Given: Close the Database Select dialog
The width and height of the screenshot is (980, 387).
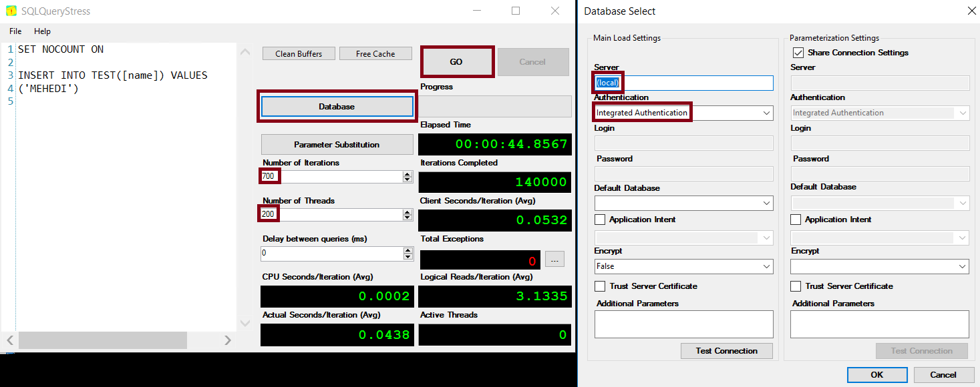Looking at the screenshot, I should click(971, 11).
